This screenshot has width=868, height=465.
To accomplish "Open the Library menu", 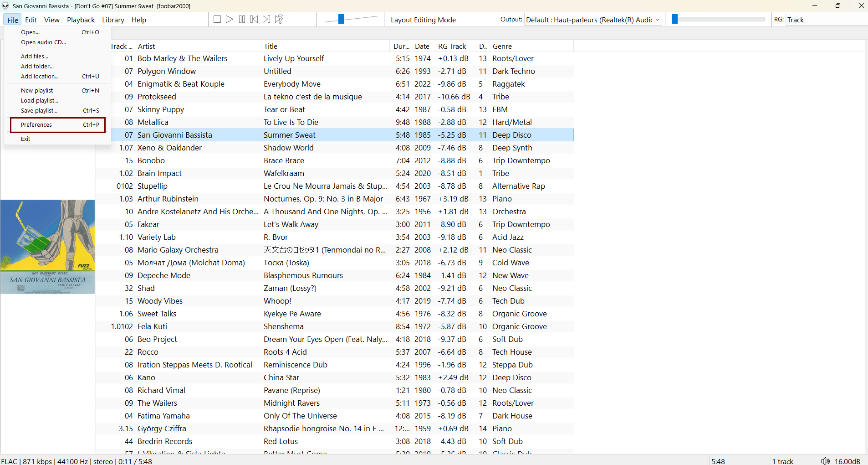I will [x=113, y=20].
